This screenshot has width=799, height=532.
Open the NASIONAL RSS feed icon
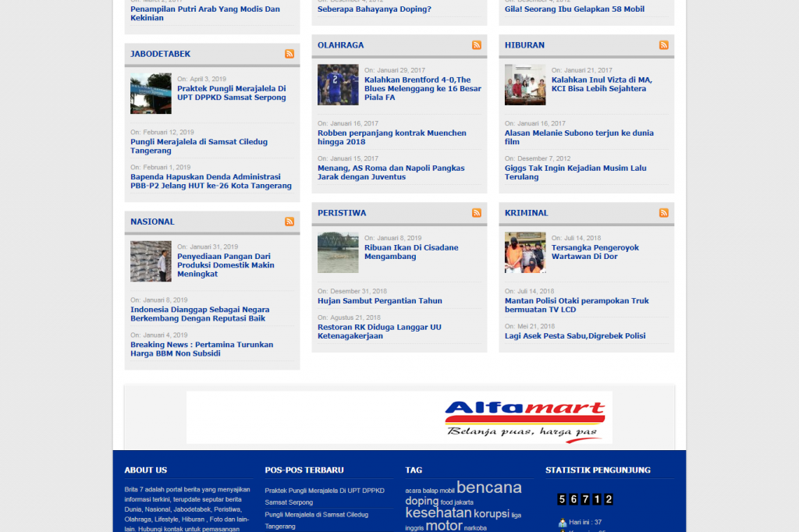coord(289,222)
